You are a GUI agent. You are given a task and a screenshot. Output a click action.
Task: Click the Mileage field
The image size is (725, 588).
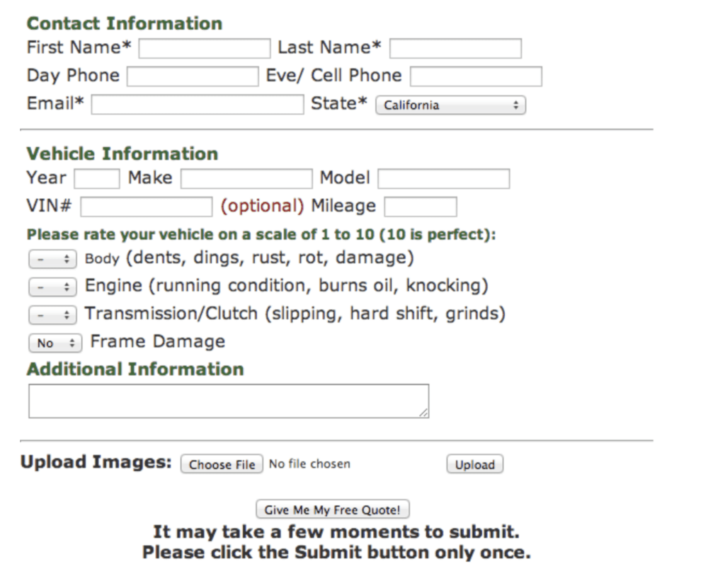point(421,207)
